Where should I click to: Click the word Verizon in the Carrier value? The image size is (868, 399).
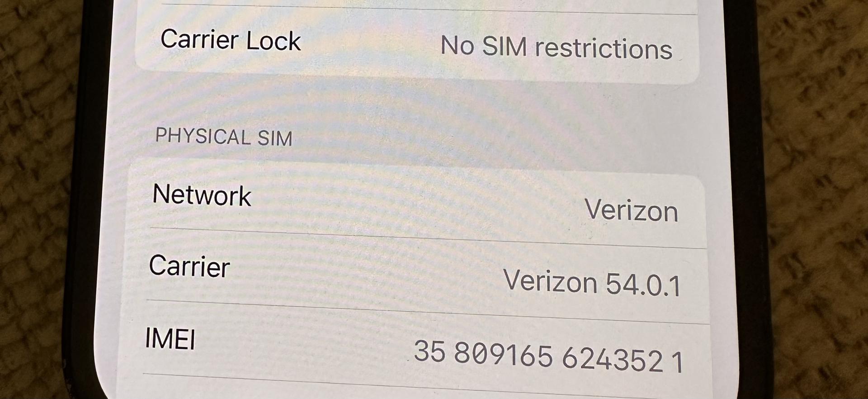(551, 280)
